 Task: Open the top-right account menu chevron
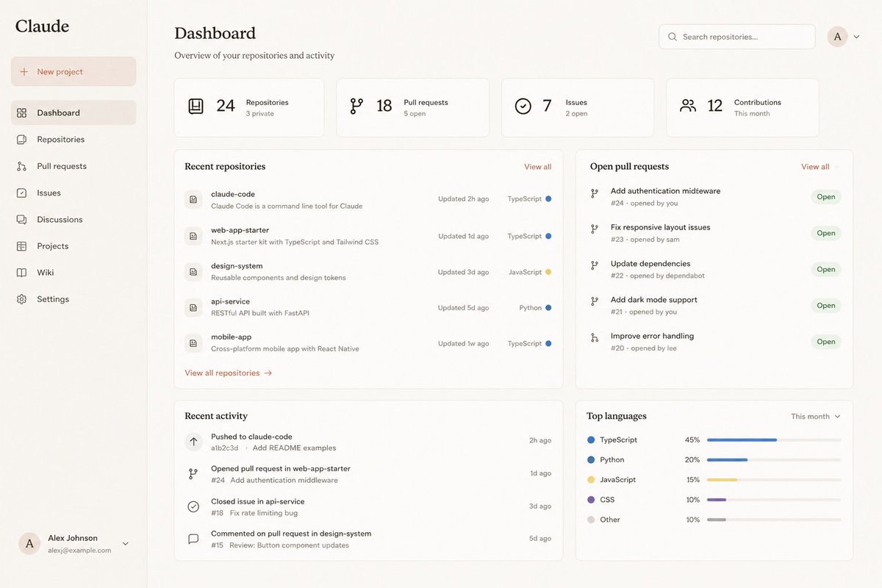(856, 37)
